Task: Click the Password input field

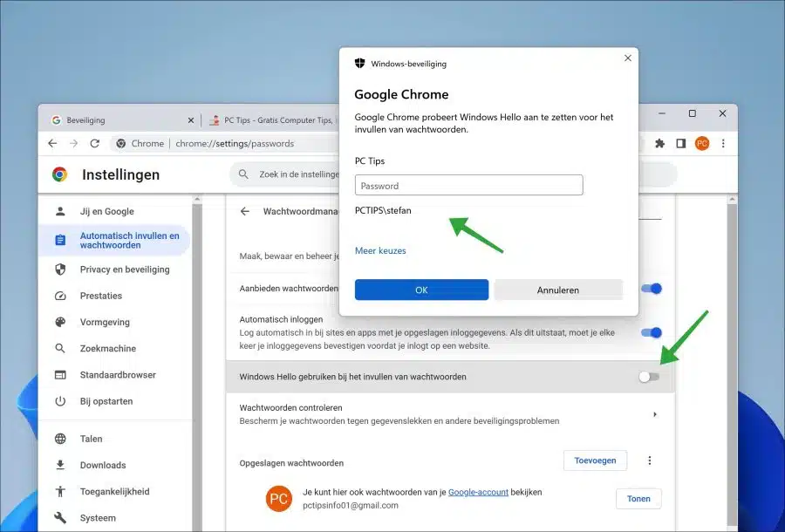Action: pyautogui.click(x=468, y=185)
